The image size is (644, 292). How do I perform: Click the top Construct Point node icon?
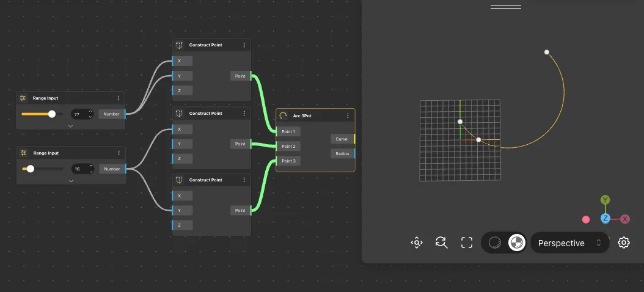pyautogui.click(x=179, y=45)
